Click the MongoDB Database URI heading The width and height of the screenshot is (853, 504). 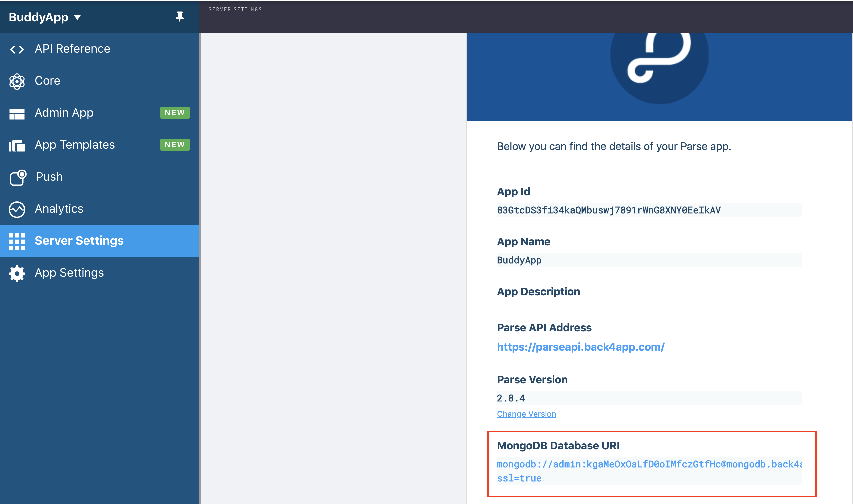(x=558, y=446)
